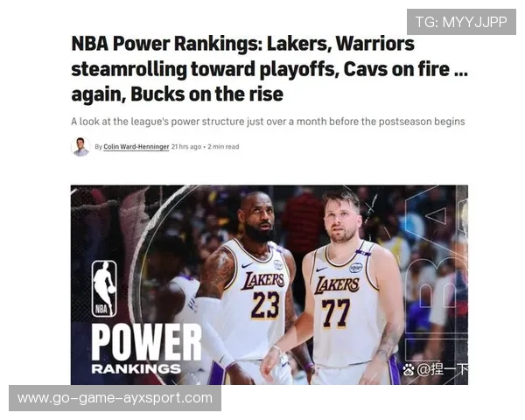Click the Nike swoosh on jersey 23
This screenshot has height=420, width=525.
[x=247, y=266]
